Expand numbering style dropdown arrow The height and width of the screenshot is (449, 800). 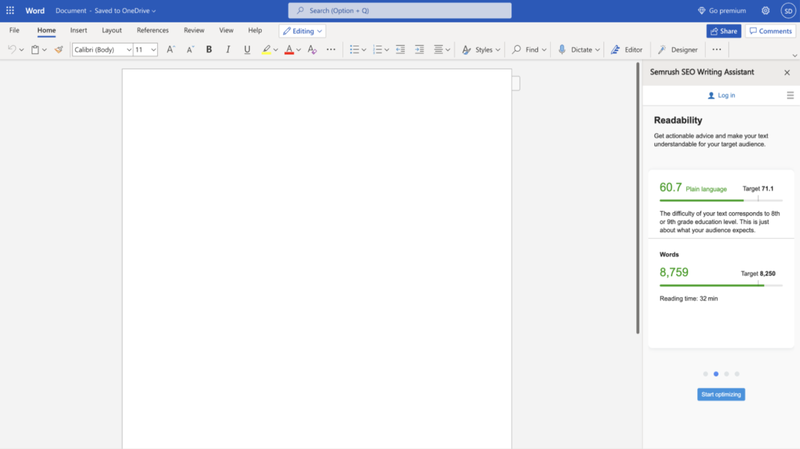[387, 50]
